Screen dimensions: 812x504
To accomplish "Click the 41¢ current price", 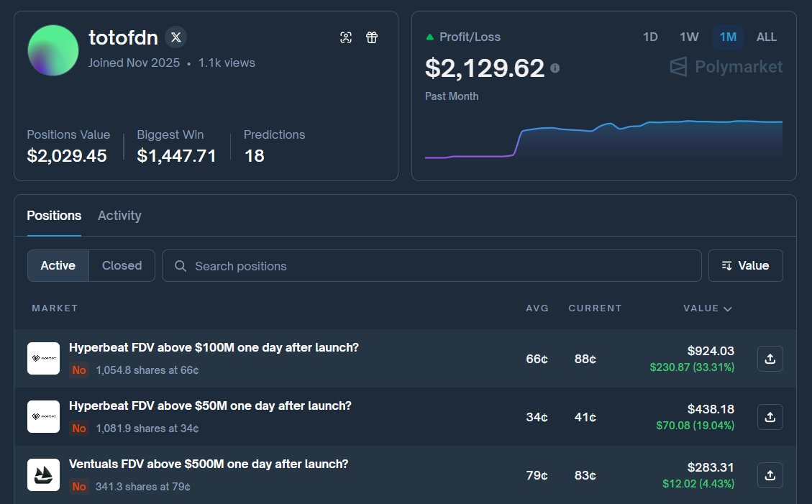I will tap(585, 417).
